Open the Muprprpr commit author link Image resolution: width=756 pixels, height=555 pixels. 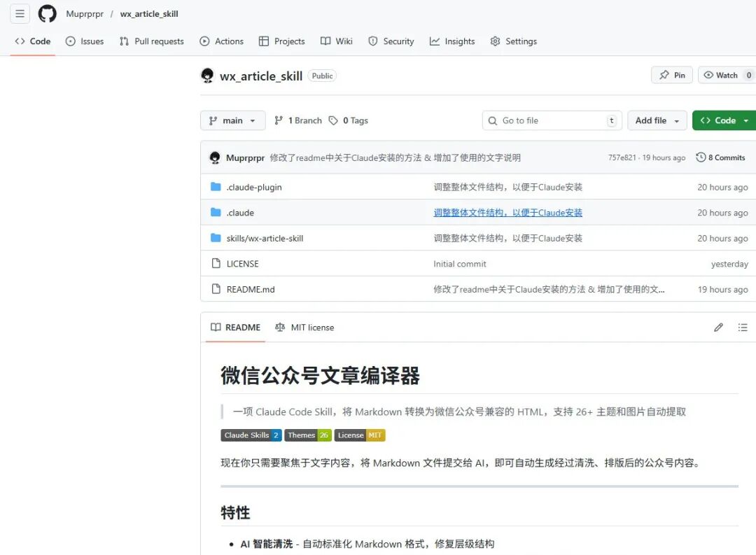[246, 157]
